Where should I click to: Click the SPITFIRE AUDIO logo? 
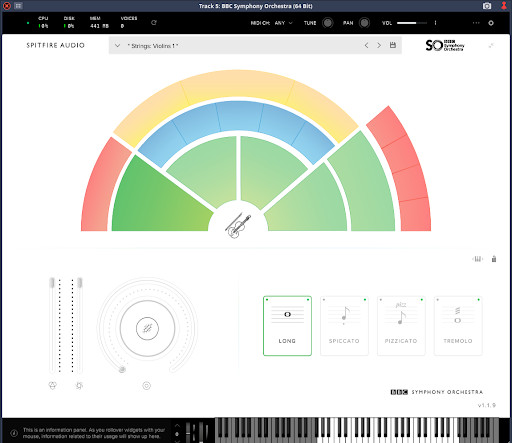[56, 45]
